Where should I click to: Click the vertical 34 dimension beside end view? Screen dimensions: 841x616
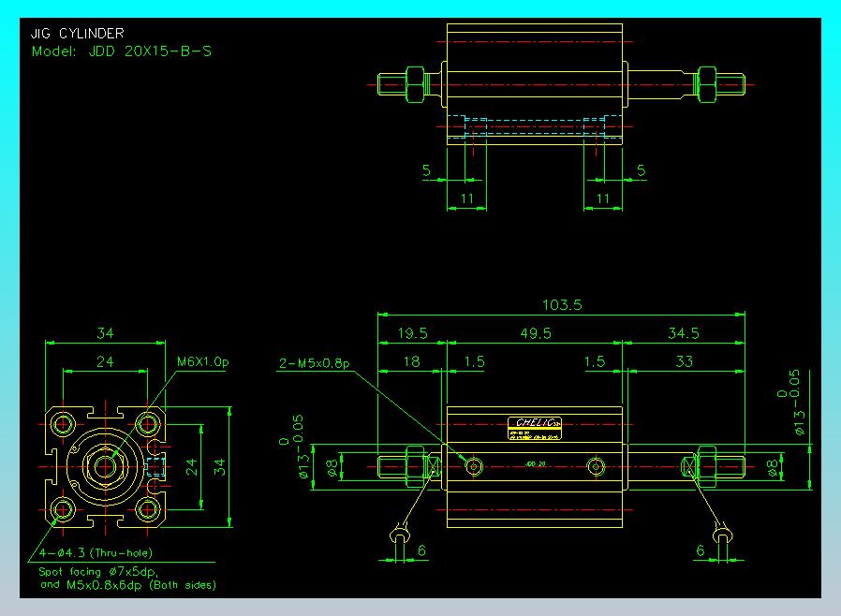coord(220,465)
